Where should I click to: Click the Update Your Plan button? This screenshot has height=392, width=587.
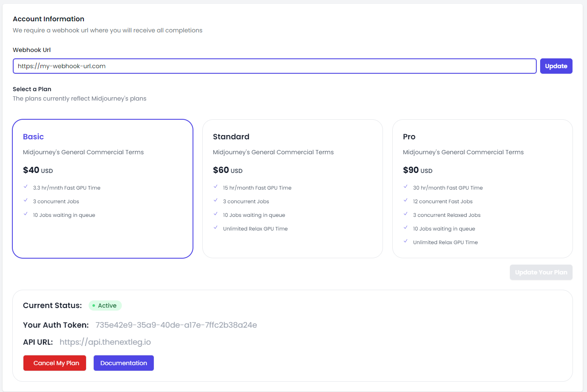541,272
